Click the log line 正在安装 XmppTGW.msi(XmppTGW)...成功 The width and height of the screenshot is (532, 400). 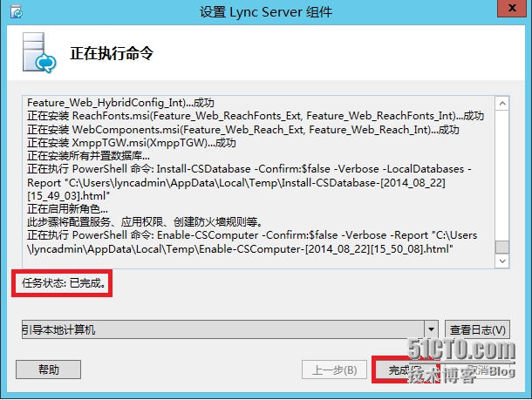pyautogui.click(x=132, y=143)
